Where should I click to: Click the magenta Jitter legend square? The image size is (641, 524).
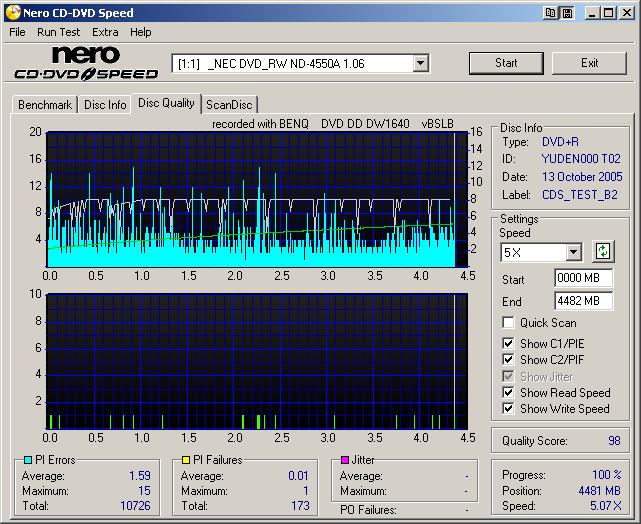pos(346,460)
